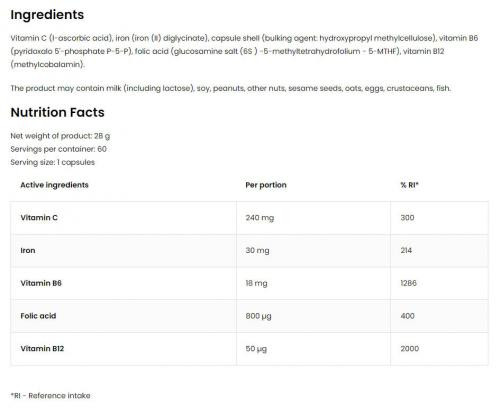Viewport: 500px width, 413px height.
Task: Click the 1286 percent RI value
Action: click(x=408, y=283)
